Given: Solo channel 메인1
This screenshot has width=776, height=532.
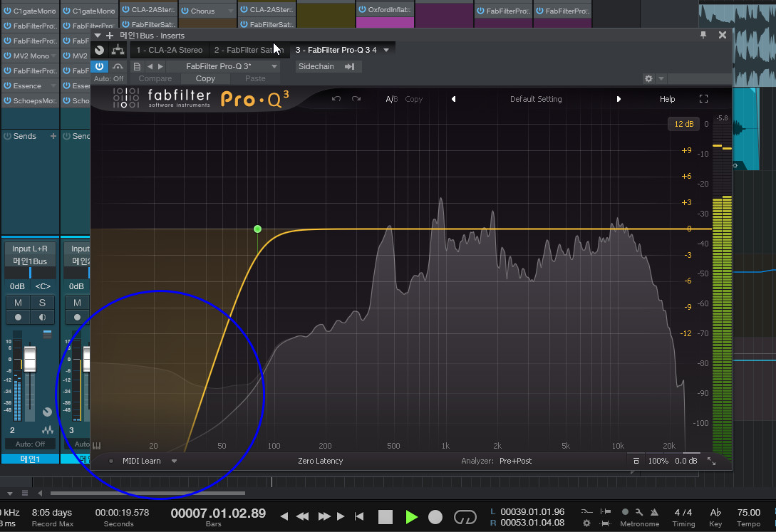Looking at the screenshot, I should [42, 303].
